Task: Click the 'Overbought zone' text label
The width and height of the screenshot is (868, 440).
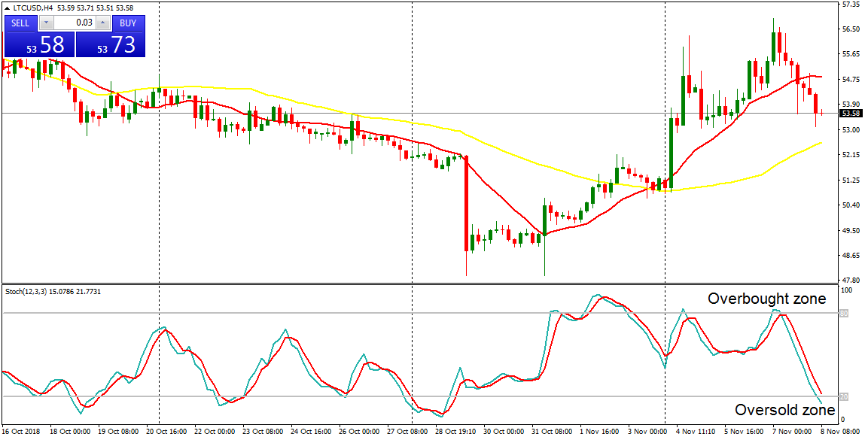Action: point(766,299)
